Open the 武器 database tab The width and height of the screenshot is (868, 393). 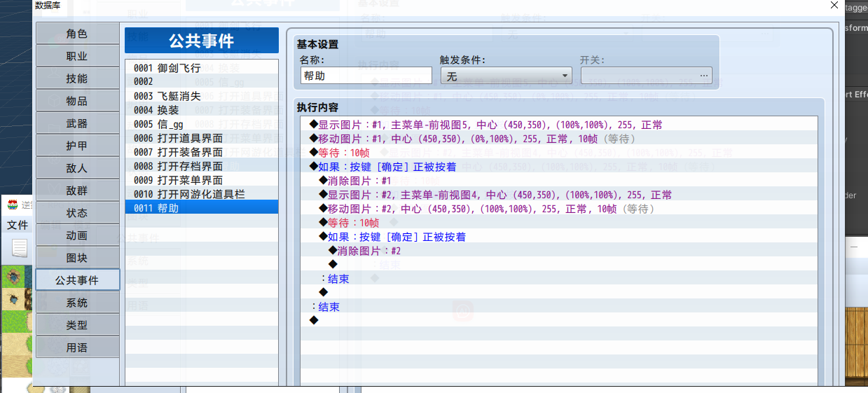(77, 123)
